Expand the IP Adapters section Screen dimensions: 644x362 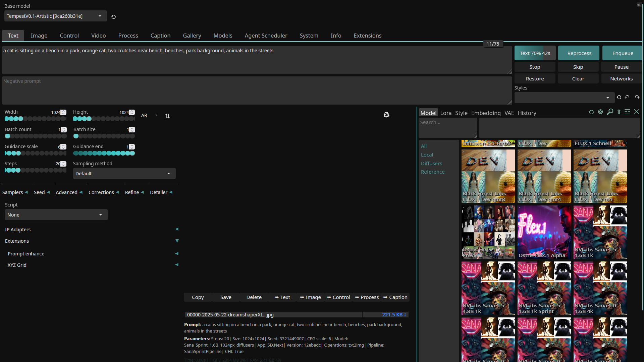177,229
